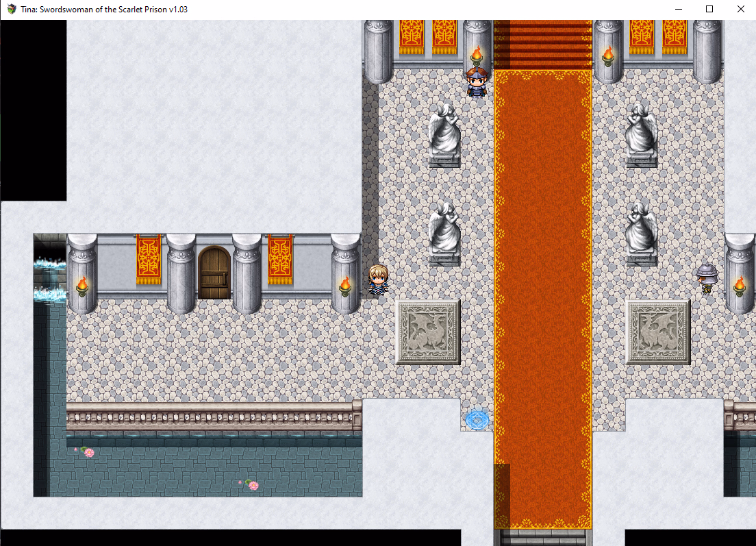Click the glowing blue magic circle

(477, 420)
